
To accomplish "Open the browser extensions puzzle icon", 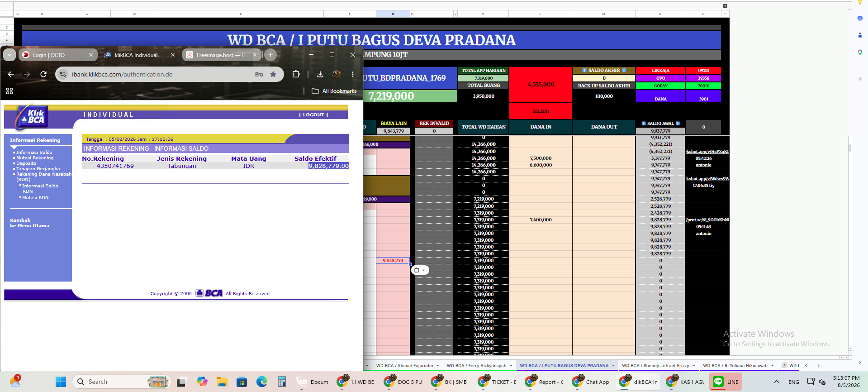I will pos(296,74).
